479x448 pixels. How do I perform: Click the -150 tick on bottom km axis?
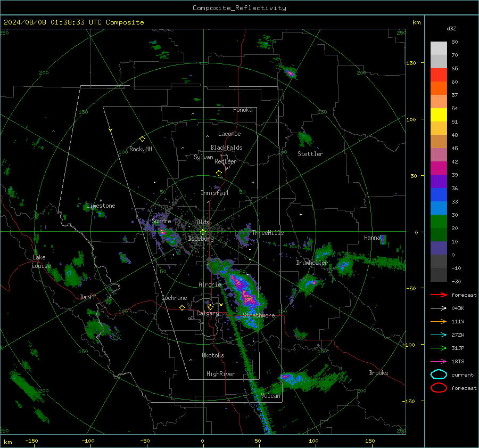[x=31, y=441]
